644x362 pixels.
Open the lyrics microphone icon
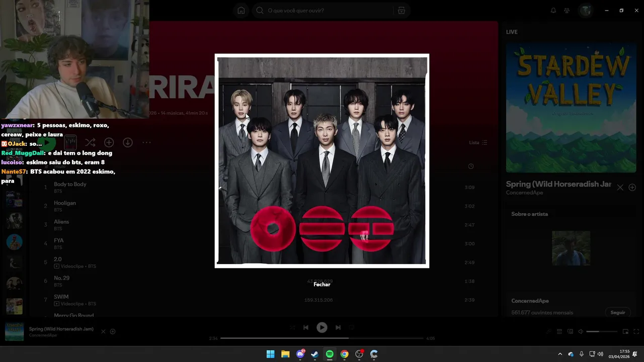pos(549,332)
